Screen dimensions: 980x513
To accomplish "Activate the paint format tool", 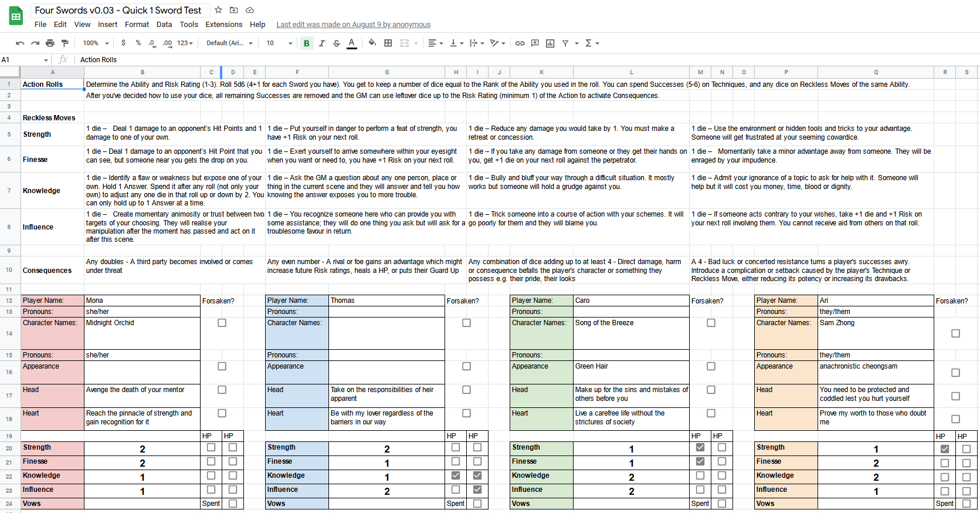I will tap(65, 43).
